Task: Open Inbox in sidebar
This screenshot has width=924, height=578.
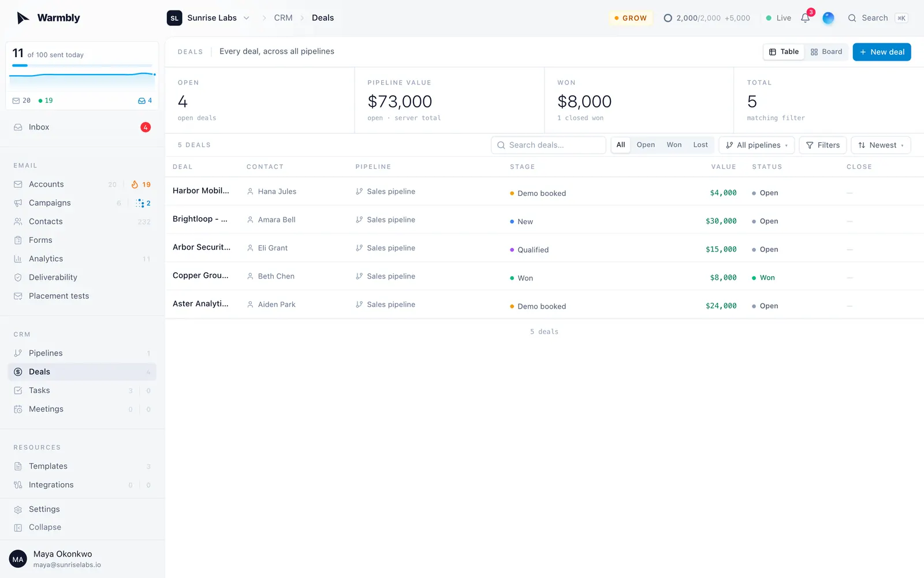Action: tap(82, 127)
